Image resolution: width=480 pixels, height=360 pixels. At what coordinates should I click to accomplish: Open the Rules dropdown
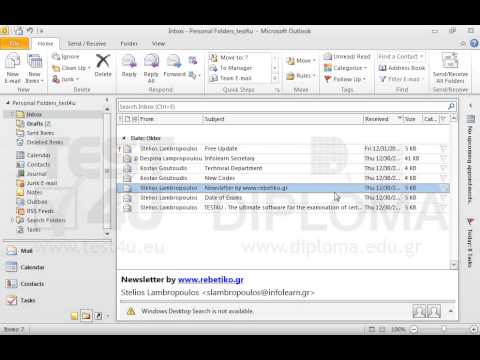[x=301, y=76]
